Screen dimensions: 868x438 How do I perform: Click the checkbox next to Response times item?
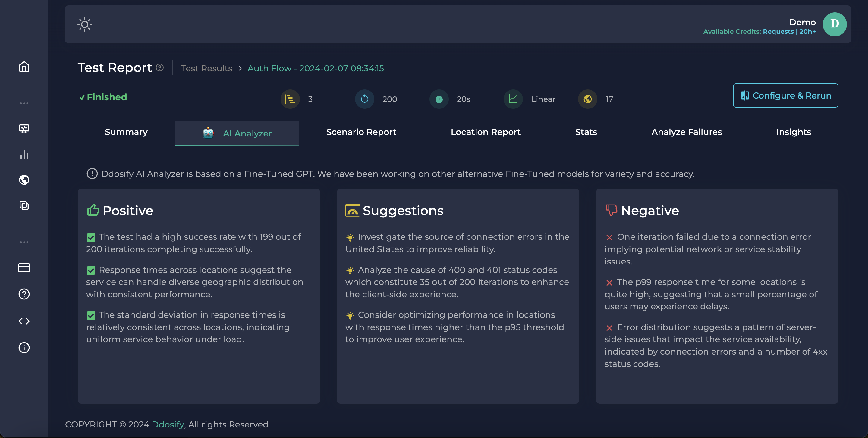point(91,271)
